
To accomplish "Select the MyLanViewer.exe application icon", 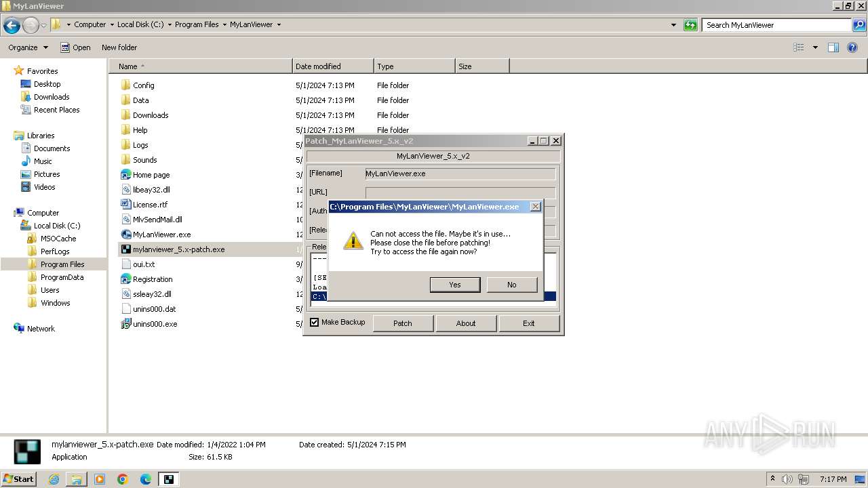I will tap(125, 235).
